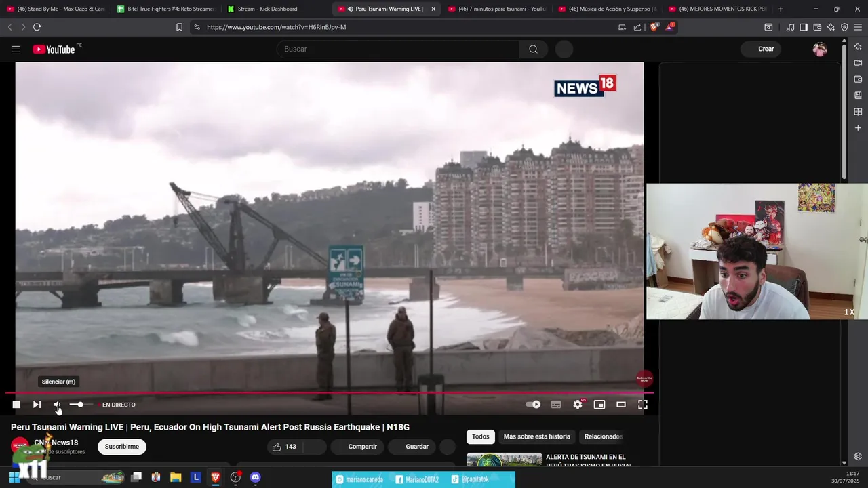Open ALERTA DE TSUNAMI video thumbnail
This screenshot has width=868, height=488.
(505, 460)
